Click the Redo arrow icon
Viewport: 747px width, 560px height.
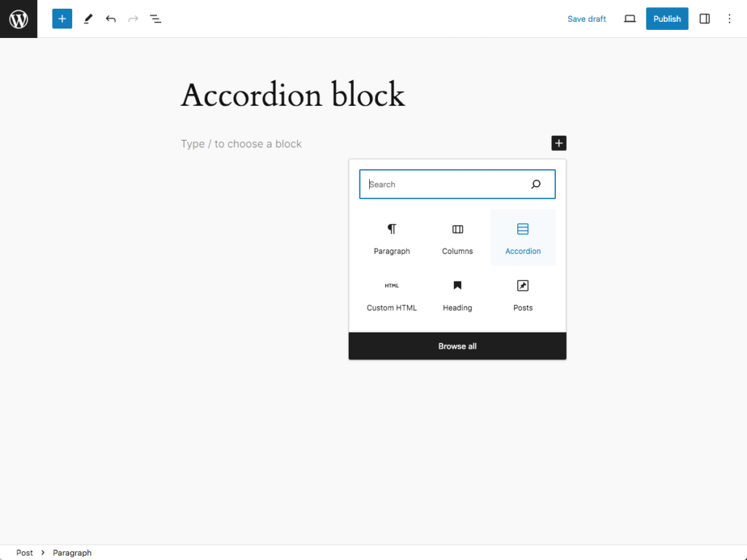pyautogui.click(x=133, y=19)
